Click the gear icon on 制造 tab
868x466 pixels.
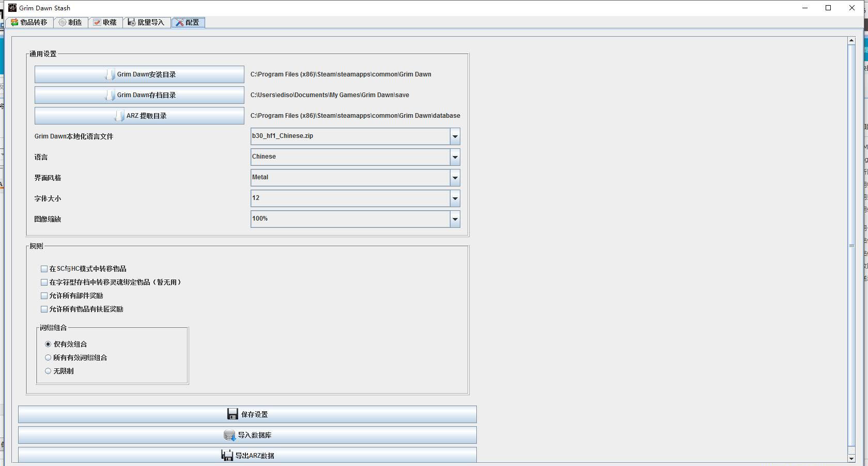tap(63, 22)
